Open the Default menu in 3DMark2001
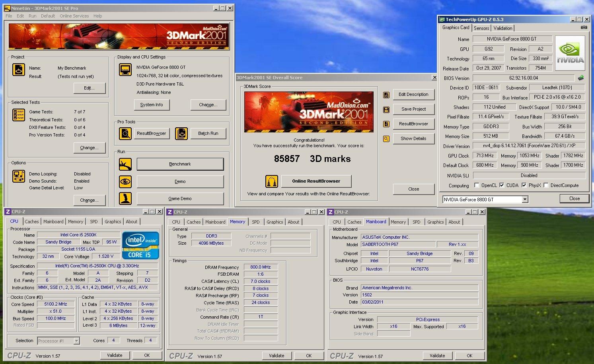The height and width of the screenshot is (364, 594). (48, 16)
